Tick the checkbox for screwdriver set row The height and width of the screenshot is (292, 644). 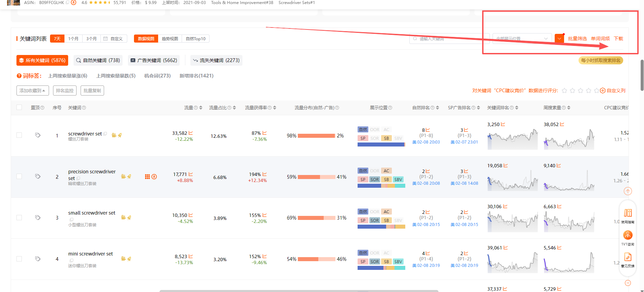[x=19, y=135]
